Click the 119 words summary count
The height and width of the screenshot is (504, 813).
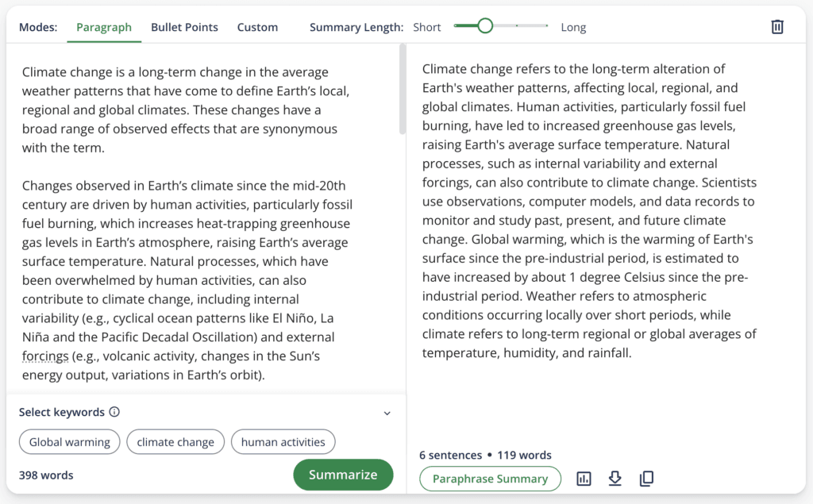pyautogui.click(x=524, y=455)
